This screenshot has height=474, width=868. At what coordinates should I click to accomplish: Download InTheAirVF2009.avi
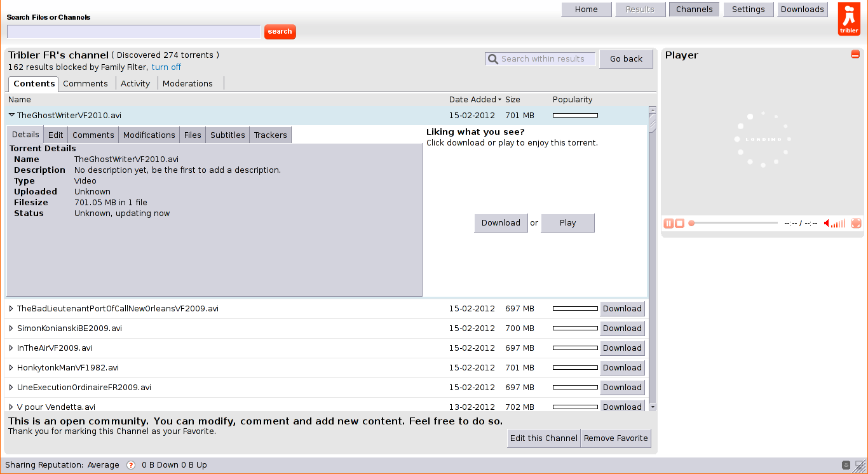tap(622, 348)
